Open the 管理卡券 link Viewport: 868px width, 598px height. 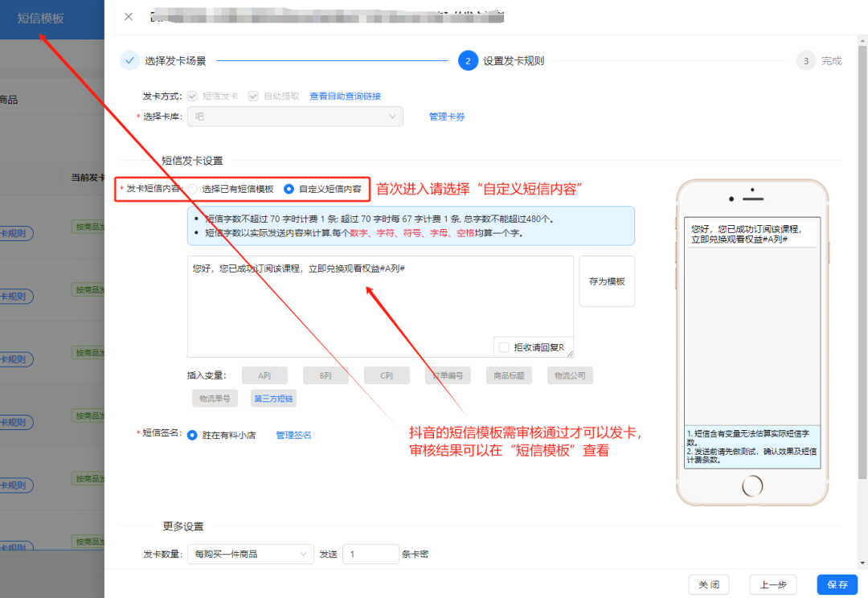tap(447, 117)
